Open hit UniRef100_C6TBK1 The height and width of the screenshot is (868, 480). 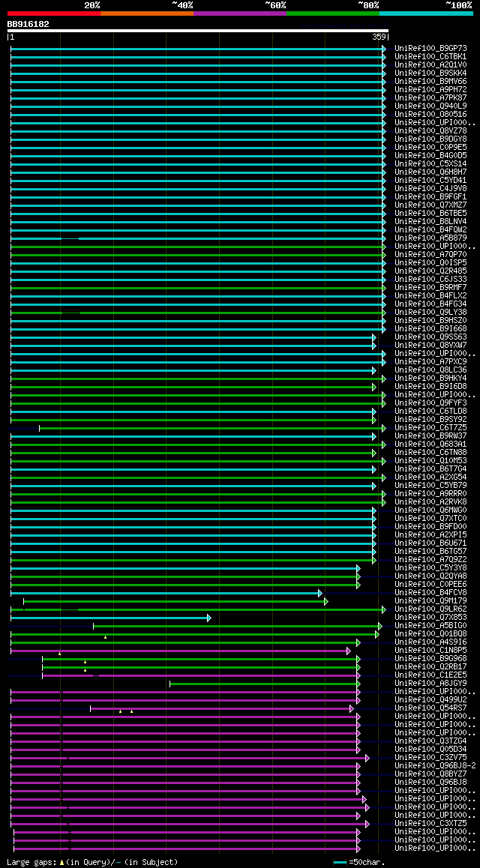pos(430,56)
